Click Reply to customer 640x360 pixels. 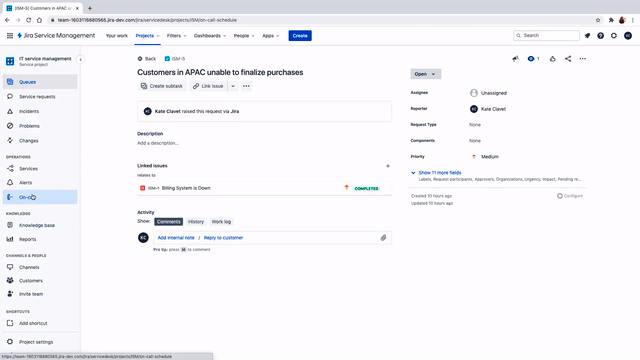coord(223,238)
